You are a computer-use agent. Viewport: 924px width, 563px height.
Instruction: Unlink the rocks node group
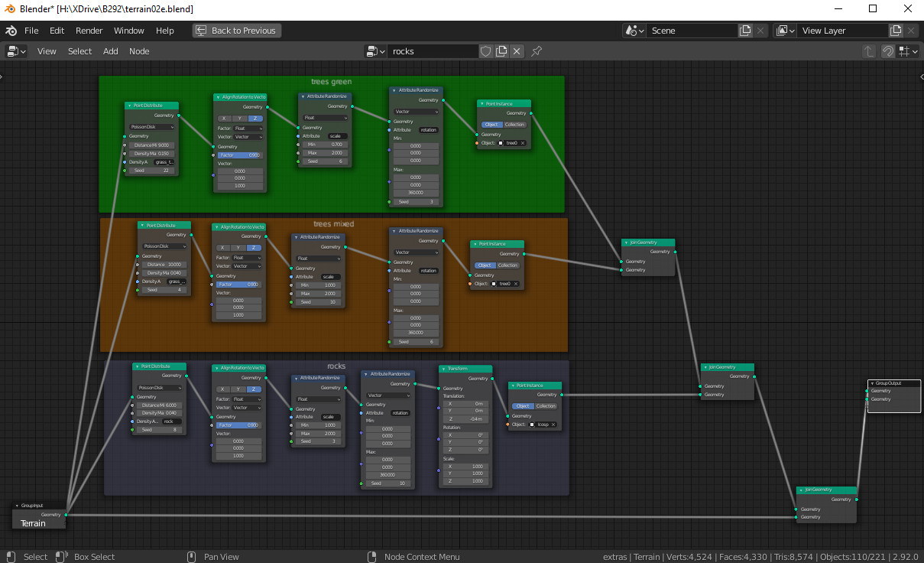point(517,51)
